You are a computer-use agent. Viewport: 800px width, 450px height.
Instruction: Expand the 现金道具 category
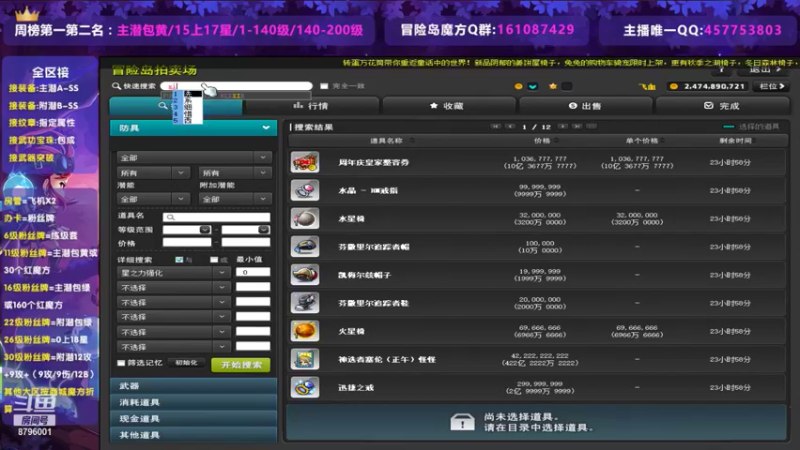coord(194,418)
